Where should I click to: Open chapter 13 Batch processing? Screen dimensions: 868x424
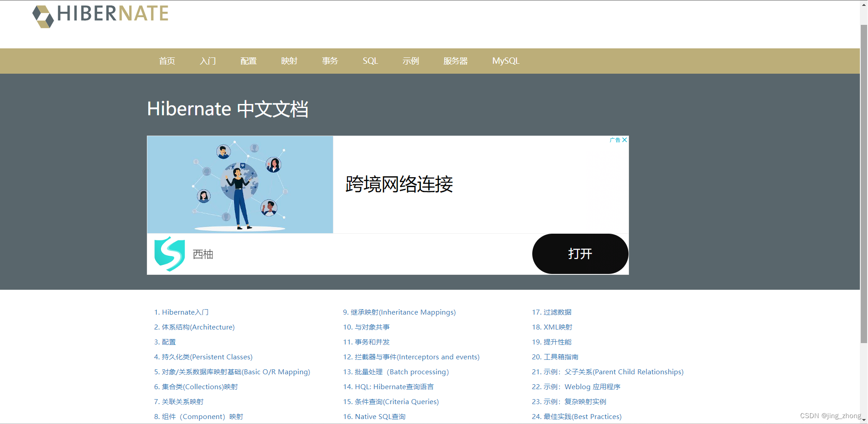point(396,372)
